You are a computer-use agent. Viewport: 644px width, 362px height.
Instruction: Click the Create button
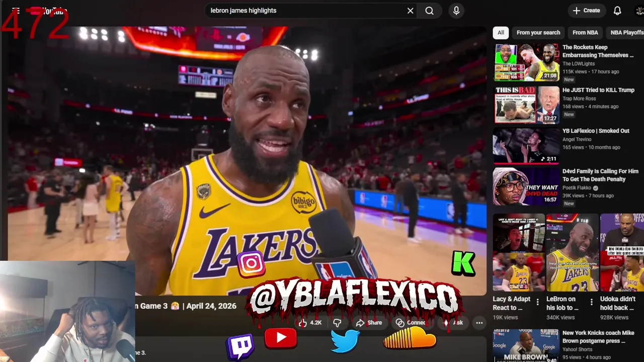586,11
